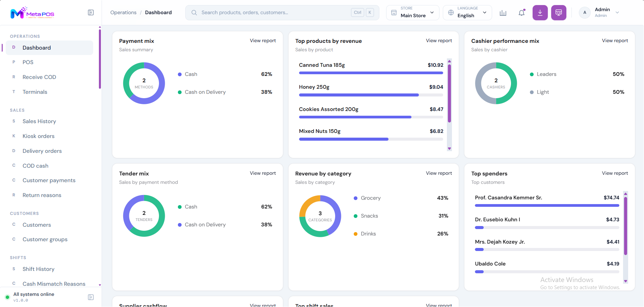Click Mixed Nuts 150g product row
Screen dimensions: 644x307
[371, 135]
